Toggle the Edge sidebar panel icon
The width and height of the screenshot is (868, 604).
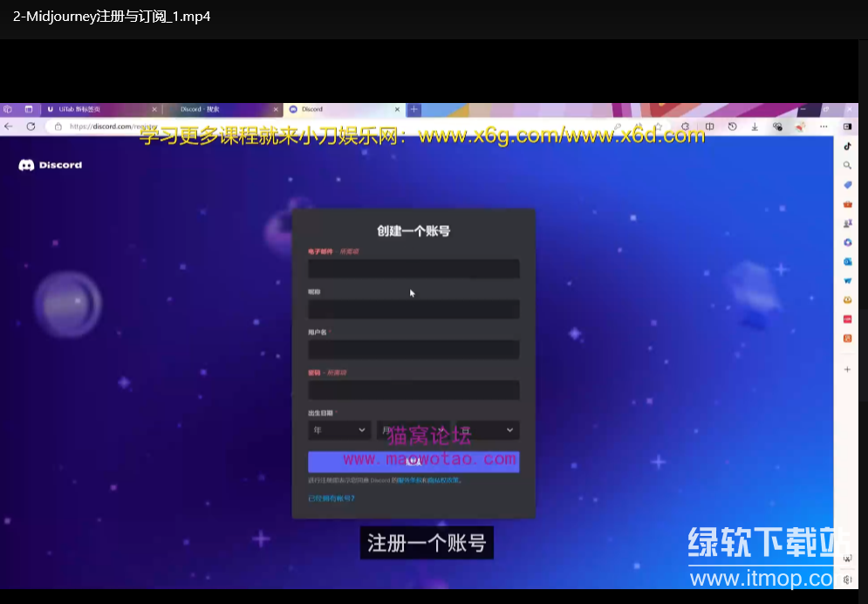click(848, 127)
